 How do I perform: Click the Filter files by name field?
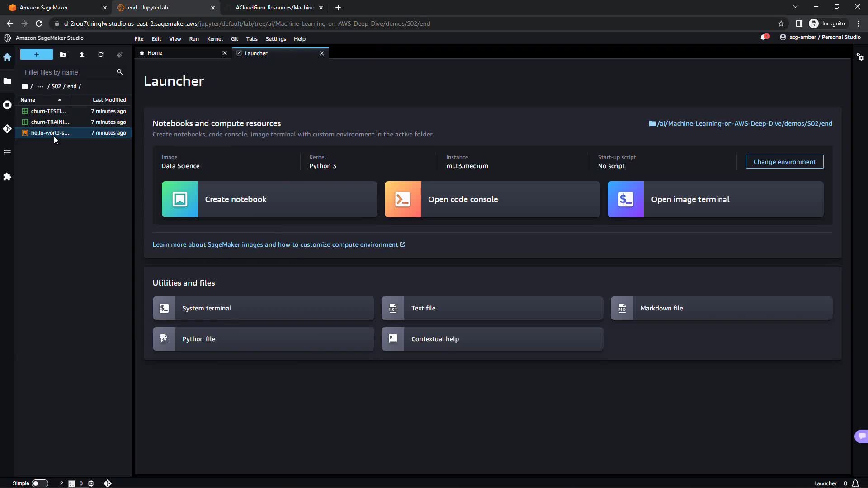point(68,72)
